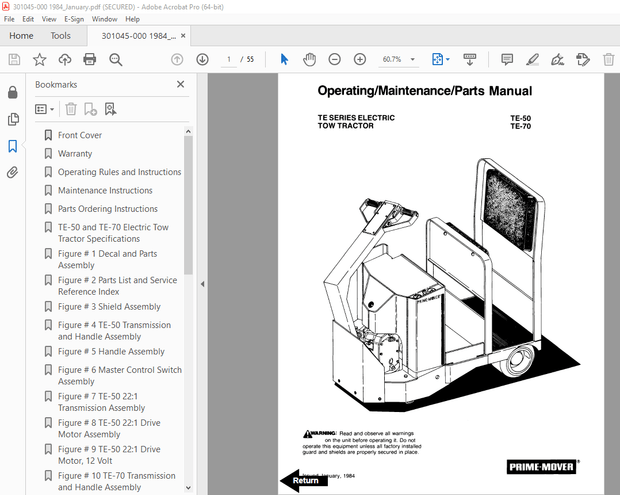Screen dimensions: 620x495
Task: Open Figure # 2 Parts List bookmark
Action: 117,286
